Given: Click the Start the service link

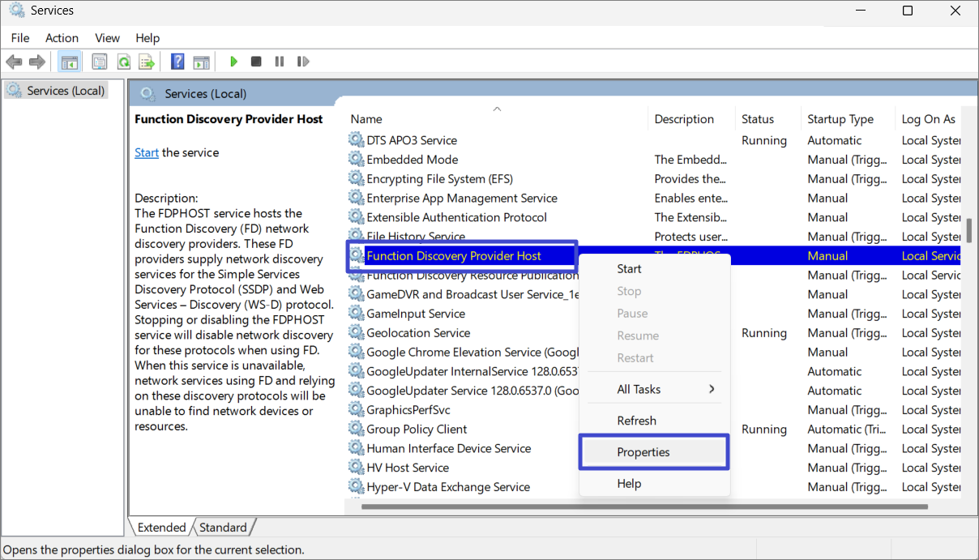Looking at the screenshot, I should click(147, 152).
